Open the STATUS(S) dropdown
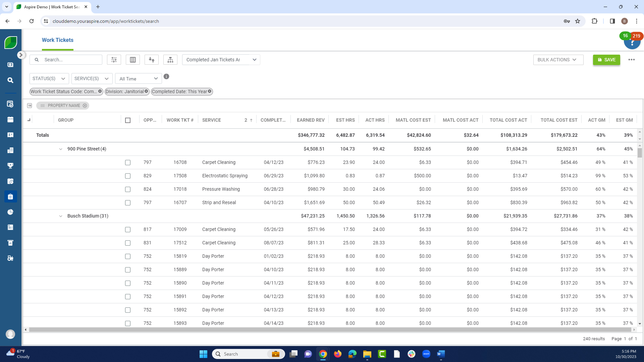 click(49, 78)
